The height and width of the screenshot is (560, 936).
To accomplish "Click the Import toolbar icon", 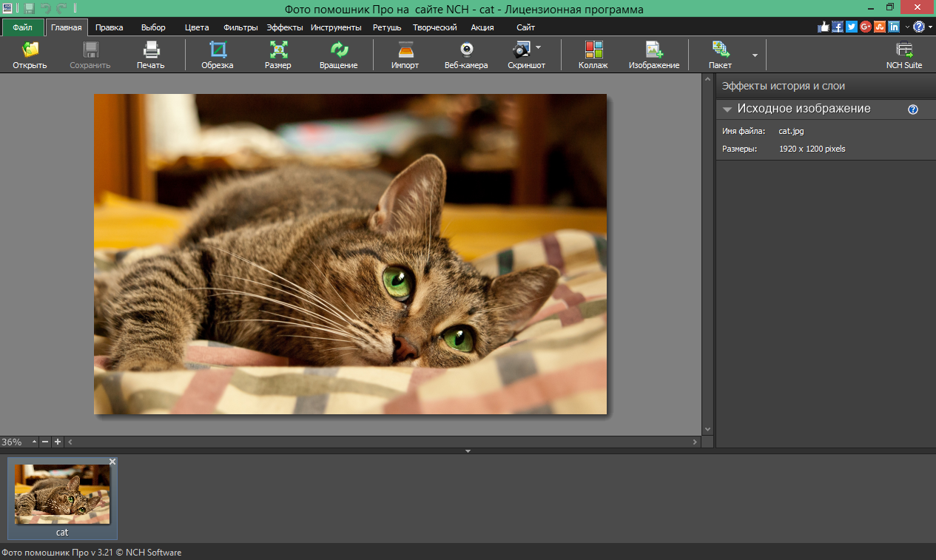I will (x=405, y=54).
